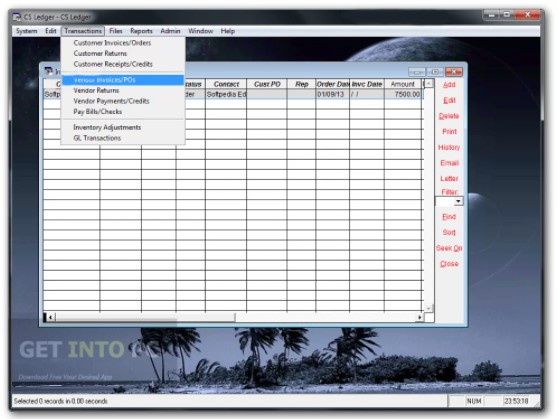The width and height of the screenshot is (558, 419).
Task: Click the Find button
Action: [x=449, y=217]
